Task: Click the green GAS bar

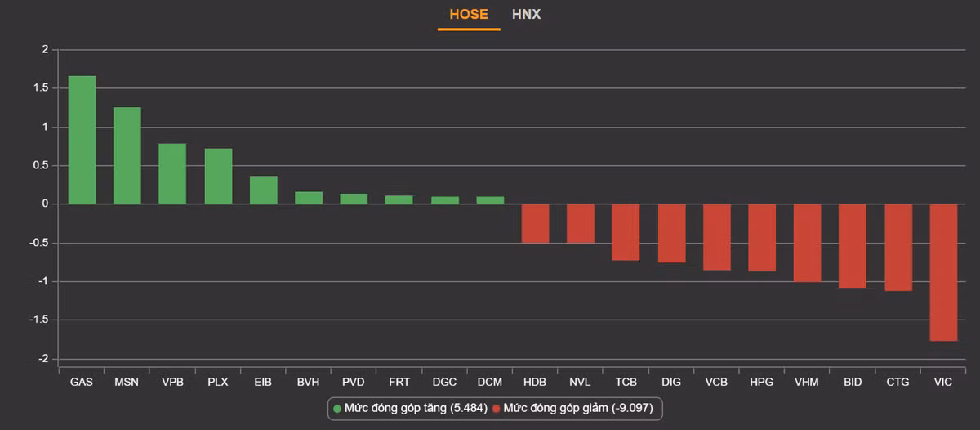Action: [x=82, y=140]
